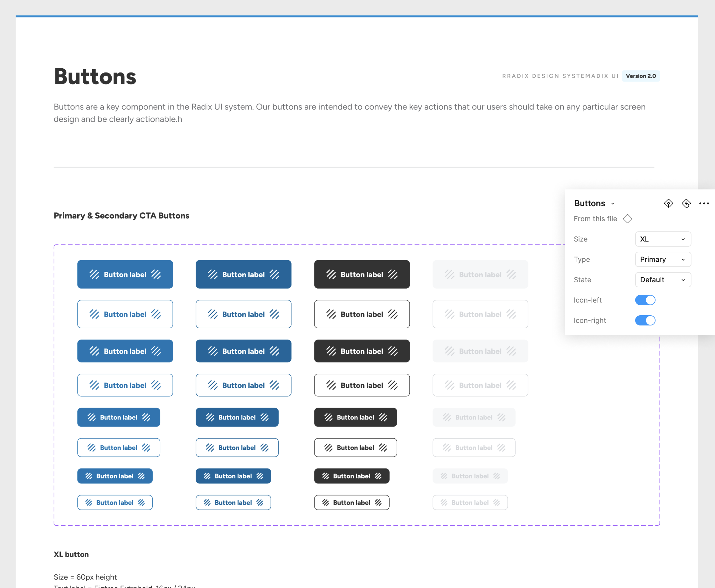Screen dimensions: 715x588
Task: Expand the Buttons component name chevron
Action: tap(613, 203)
